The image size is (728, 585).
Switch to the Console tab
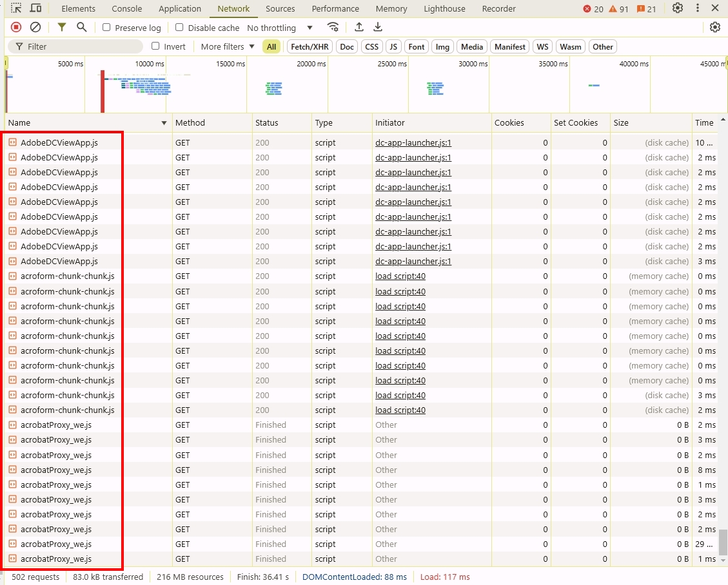126,8
